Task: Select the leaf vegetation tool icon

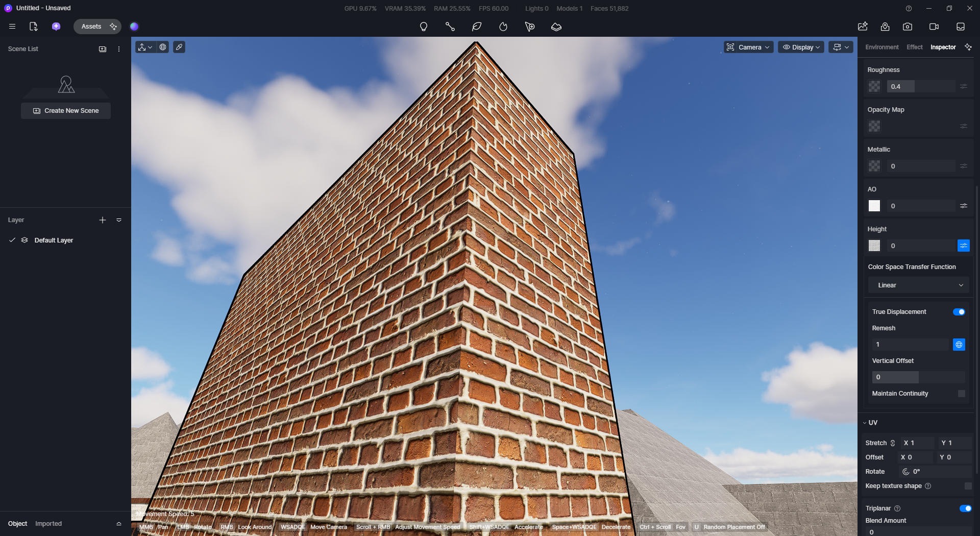Action: [x=477, y=27]
